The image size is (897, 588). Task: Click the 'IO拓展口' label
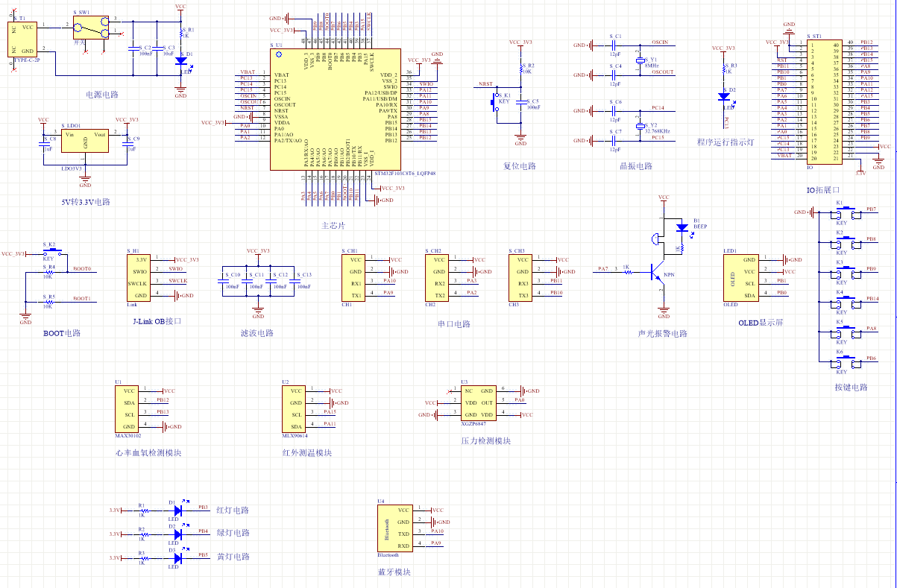[823, 190]
